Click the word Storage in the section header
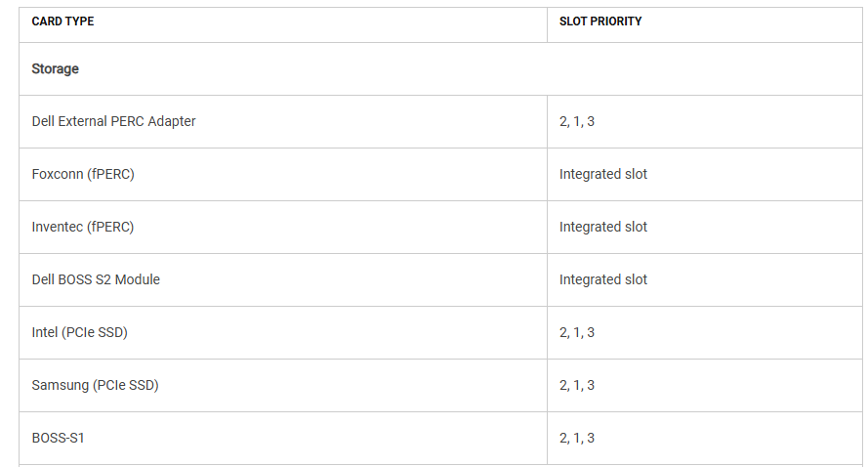 click(x=55, y=69)
